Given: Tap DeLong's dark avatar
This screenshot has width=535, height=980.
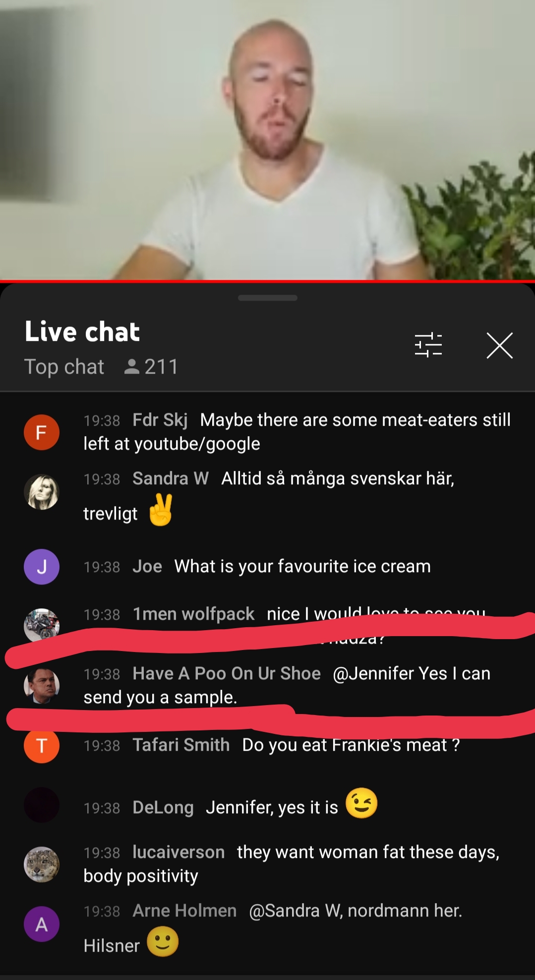Looking at the screenshot, I should coord(42,805).
